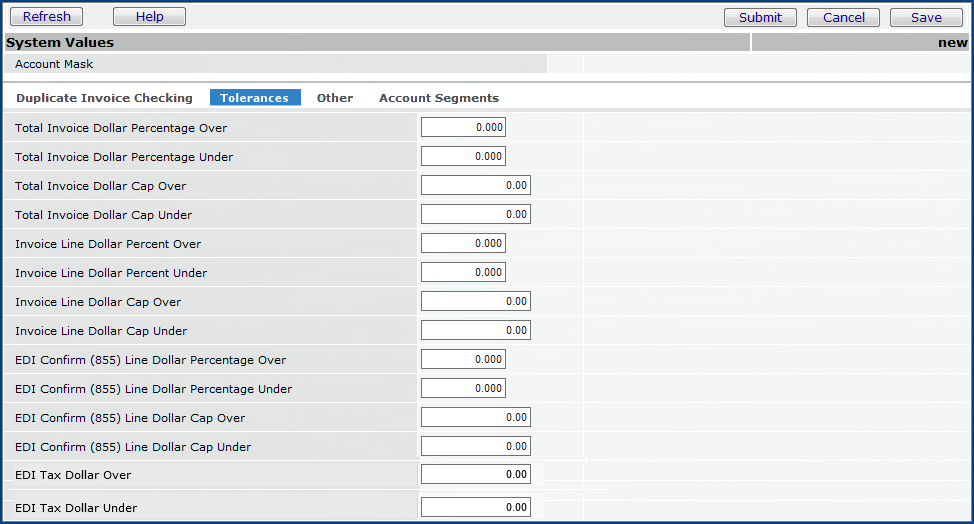Viewport: 974px width, 524px height.
Task: Go to Account Segments tab
Action: pos(438,98)
